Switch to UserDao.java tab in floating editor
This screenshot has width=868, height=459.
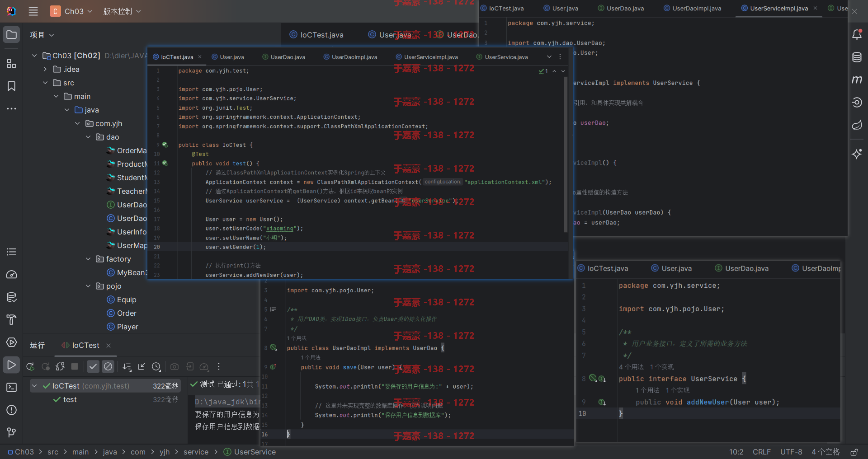point(284,57)
